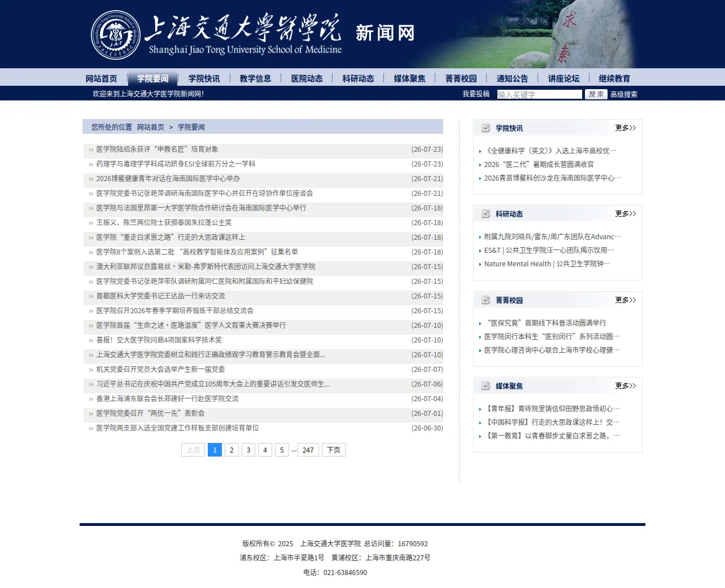725x588 pixels.
Task: Switch to the 医院动态 nav tab
Action: [307, 78]
